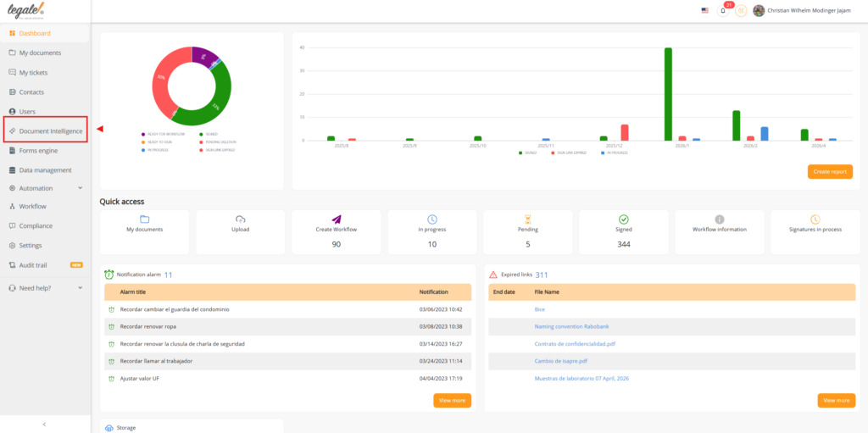Toggle the SIGNED legend in bar chart
The image size is (868, 433).
click(x=527, y=153)
